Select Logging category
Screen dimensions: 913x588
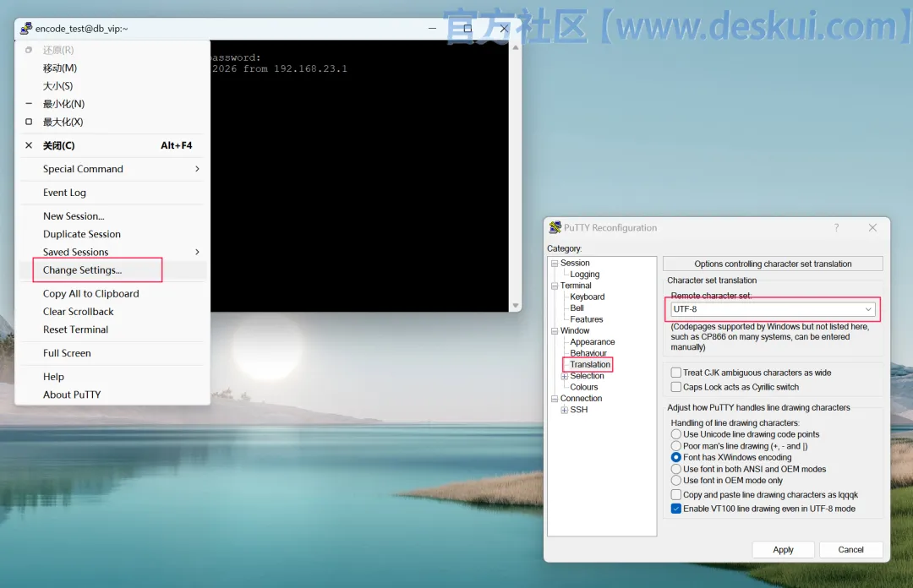pyautogui.click(x=585, y=275)
